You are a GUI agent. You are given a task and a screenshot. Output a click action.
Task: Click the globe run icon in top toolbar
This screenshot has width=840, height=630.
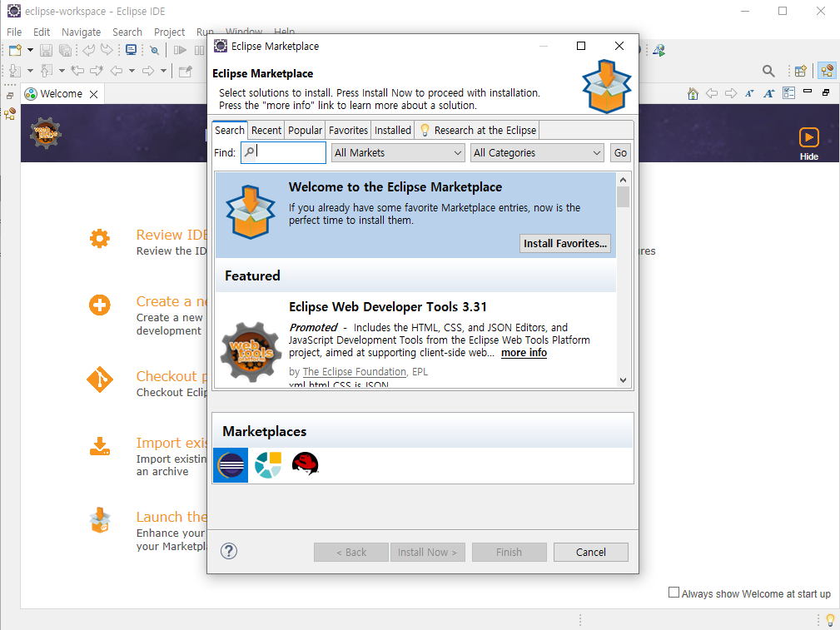[x=659, y=51]
